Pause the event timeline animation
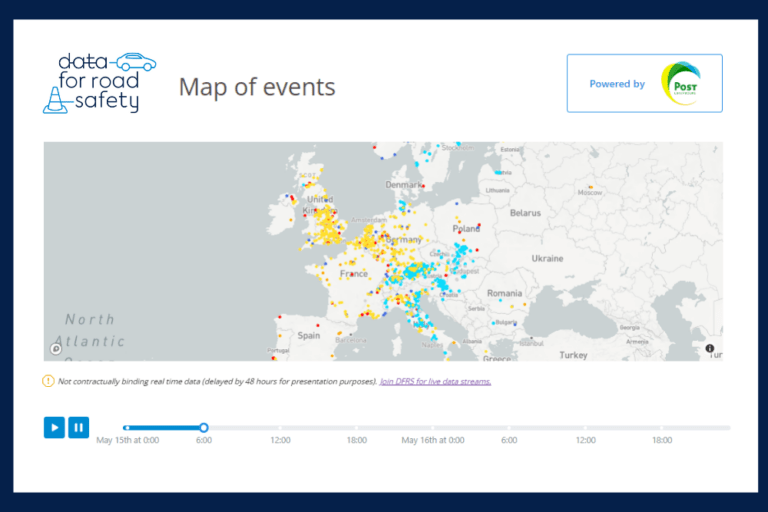Image resolution: width=768 pixels, height=512 pixels. pyautogui.click(x=78, y=427)
